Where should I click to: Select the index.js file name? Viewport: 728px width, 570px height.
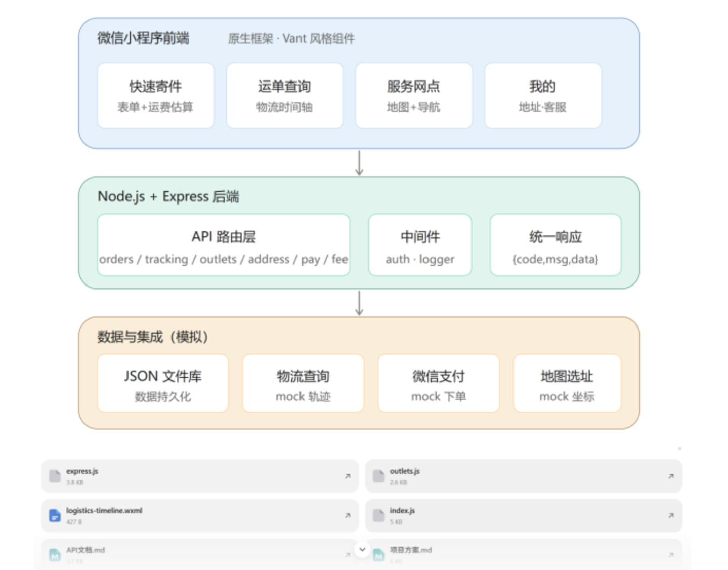[402, 511]
